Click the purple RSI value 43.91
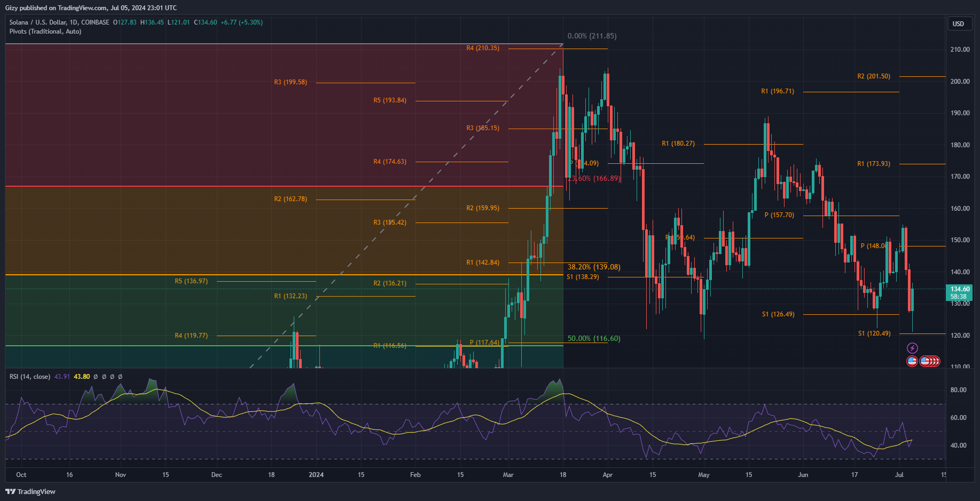This screenshot has width=980, height=501. tap(62, 377)
